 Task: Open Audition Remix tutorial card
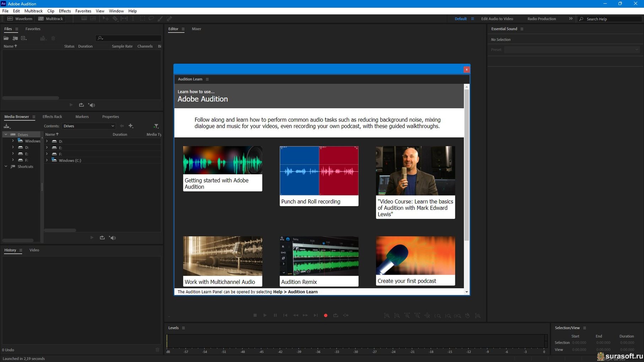(x=319, y=262)
